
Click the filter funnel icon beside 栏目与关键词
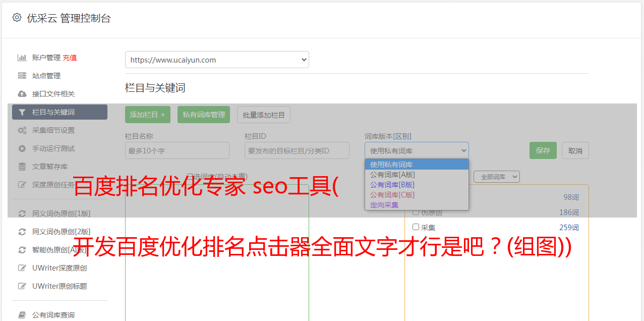point(22,112)
